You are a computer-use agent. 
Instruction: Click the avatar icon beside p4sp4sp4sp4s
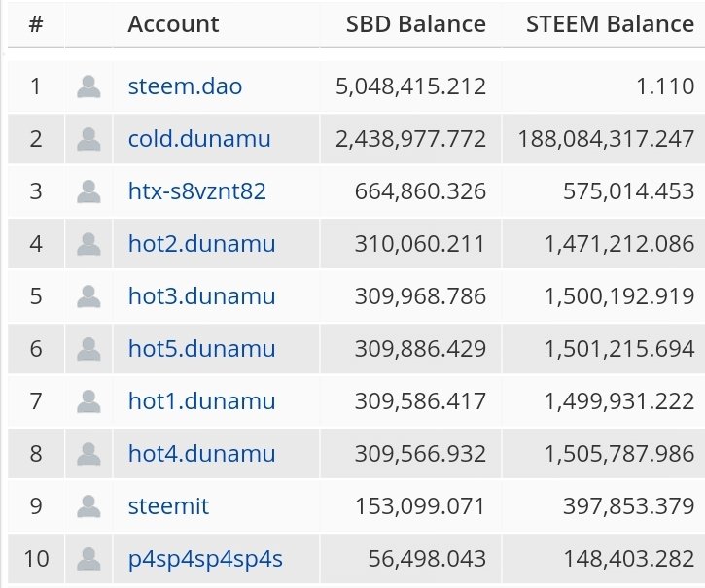(88, 559)
